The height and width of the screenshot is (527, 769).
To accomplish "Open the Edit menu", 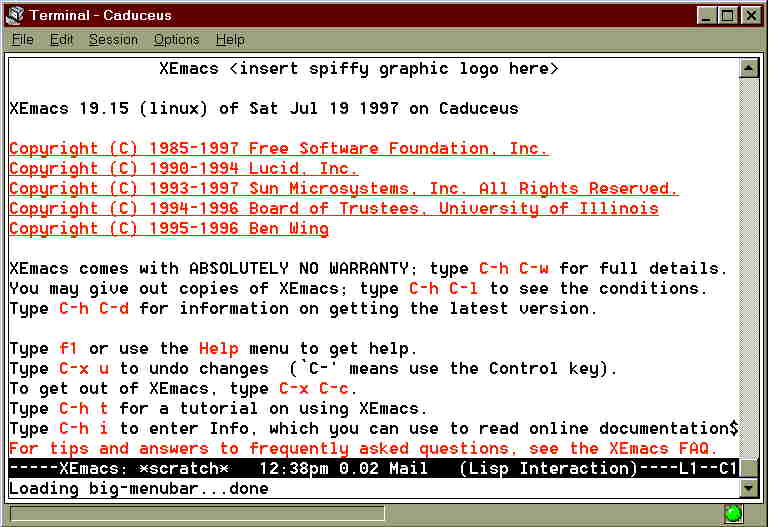I will (61, 40).
